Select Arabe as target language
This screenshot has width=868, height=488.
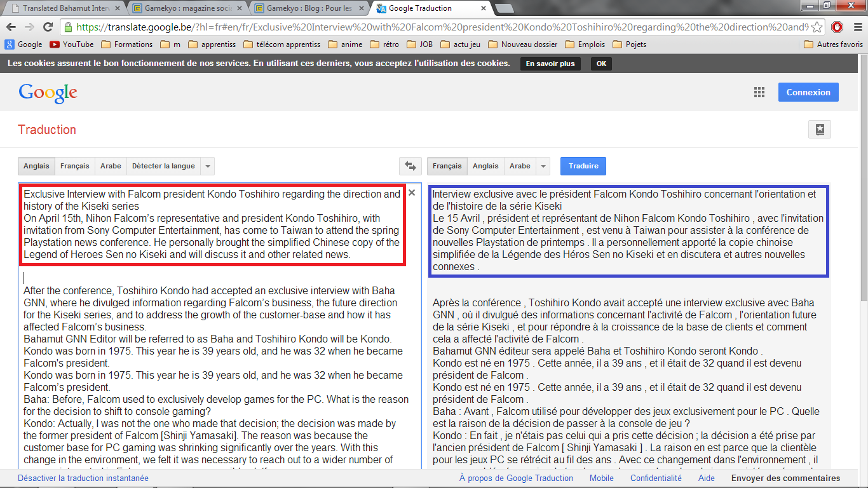tap(520, 166)
